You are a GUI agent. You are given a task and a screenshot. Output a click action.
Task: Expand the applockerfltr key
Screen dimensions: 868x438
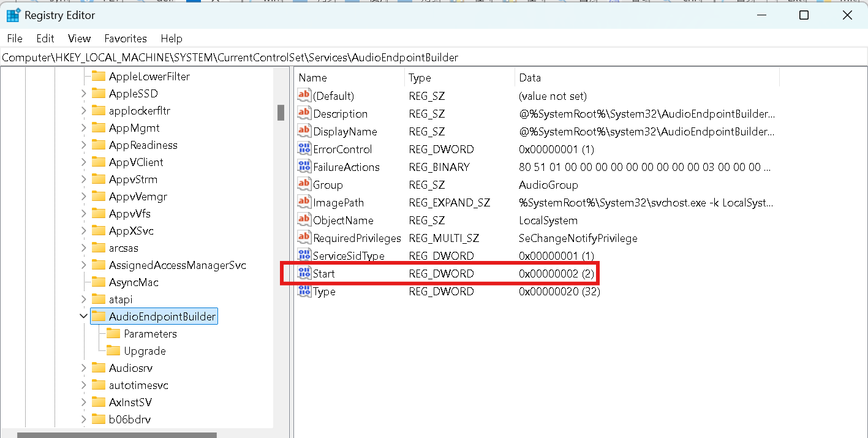[x=84, y=111]
